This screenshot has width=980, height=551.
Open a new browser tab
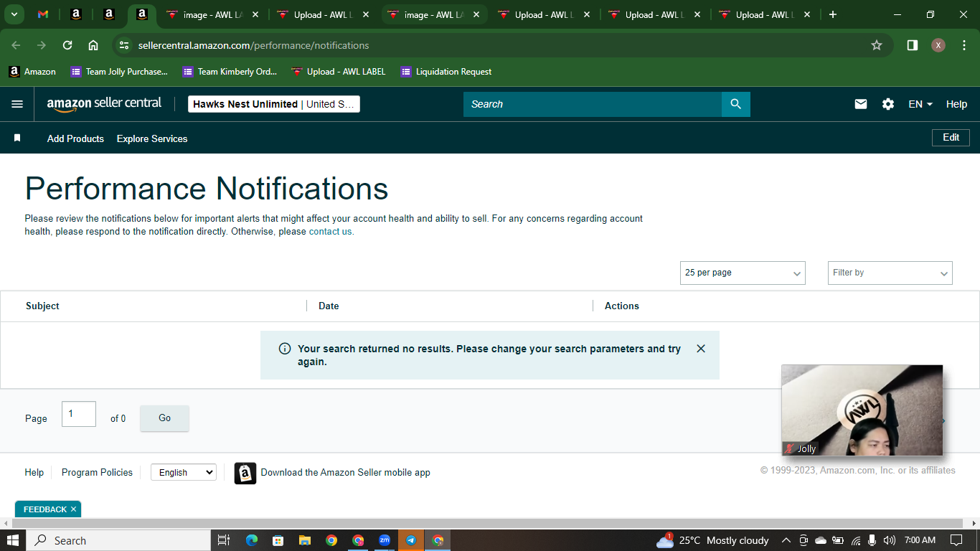[x=832, y=14]
